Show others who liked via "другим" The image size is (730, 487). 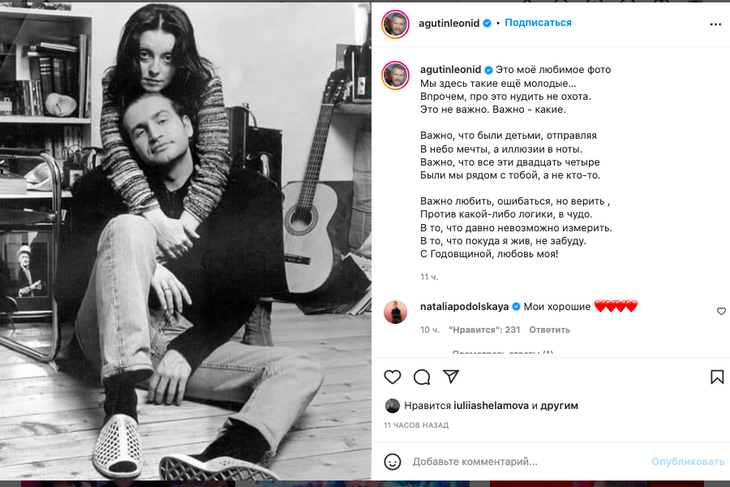click(x=559, y=406)
